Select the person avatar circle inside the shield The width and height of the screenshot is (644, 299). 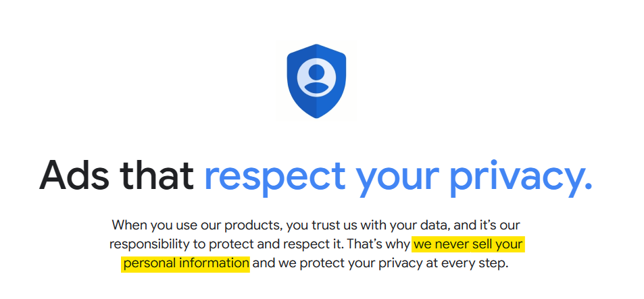316,78
